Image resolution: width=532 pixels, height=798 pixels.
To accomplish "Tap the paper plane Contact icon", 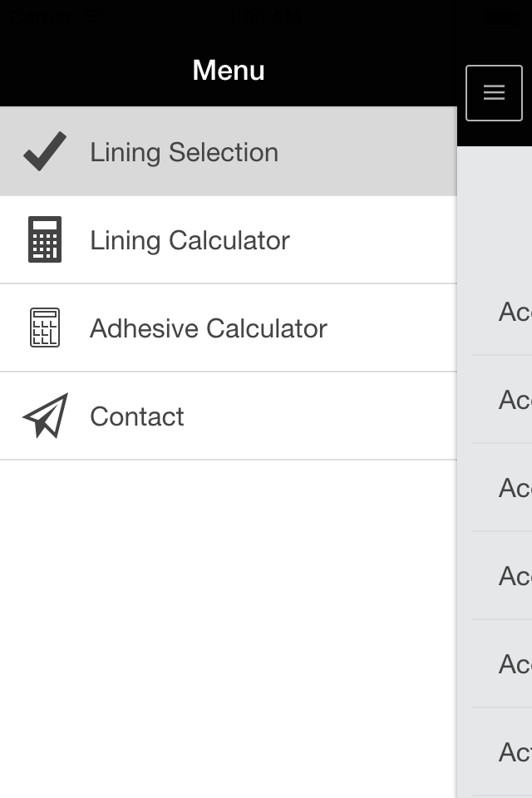I will (46, 416).
